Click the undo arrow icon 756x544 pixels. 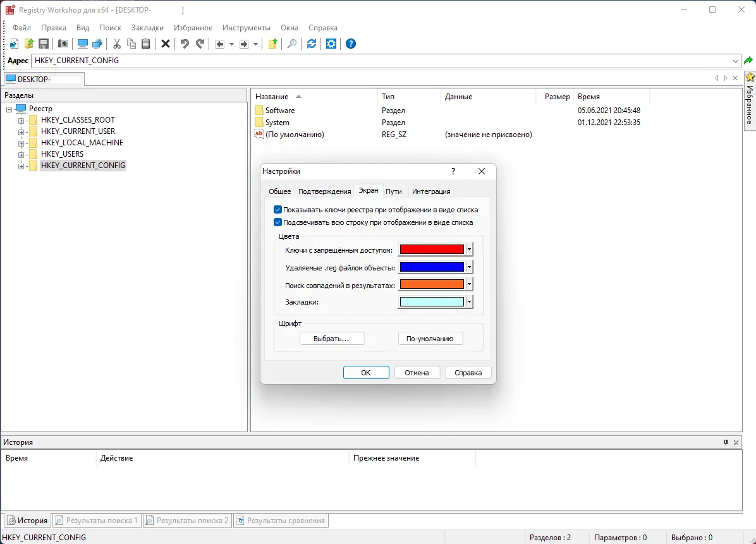tap(185, 44)
